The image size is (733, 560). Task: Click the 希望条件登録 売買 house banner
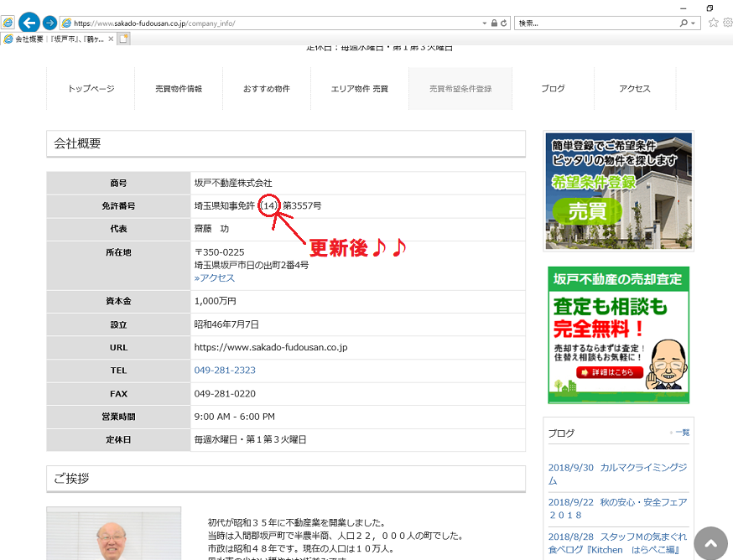click(x=618, y=190)
